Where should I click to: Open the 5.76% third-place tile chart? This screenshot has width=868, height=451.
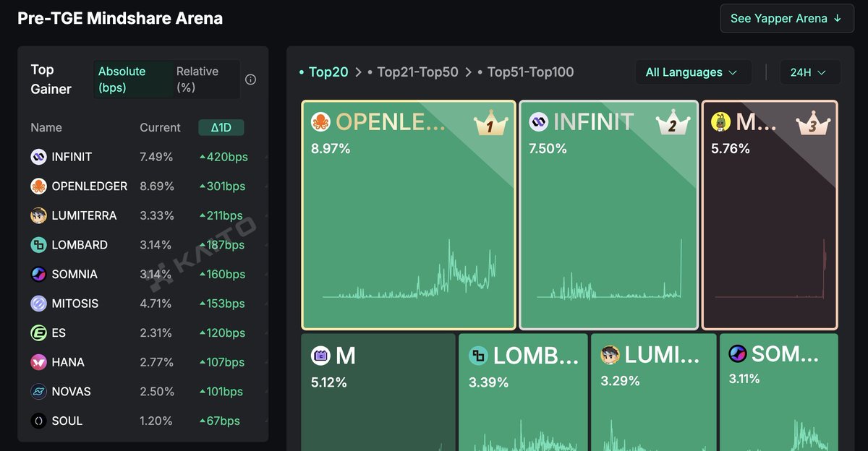(770, 215)
